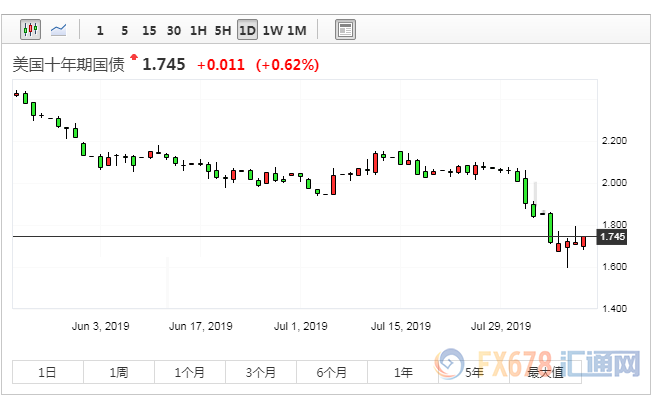The width and height of the screenshot is (658, 400).
Task: Select the 5H interval
Action: [223, 31]
